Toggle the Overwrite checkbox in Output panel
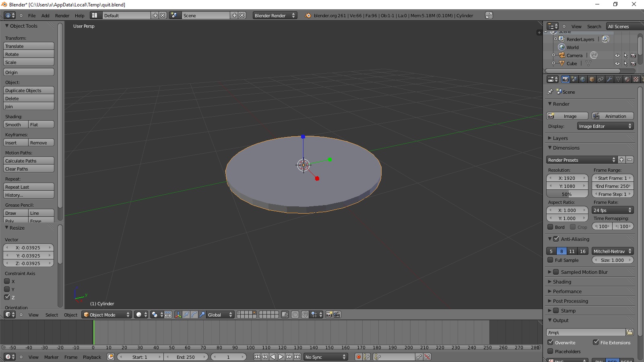This screenshot has width=644, height=362. (550, 342)
